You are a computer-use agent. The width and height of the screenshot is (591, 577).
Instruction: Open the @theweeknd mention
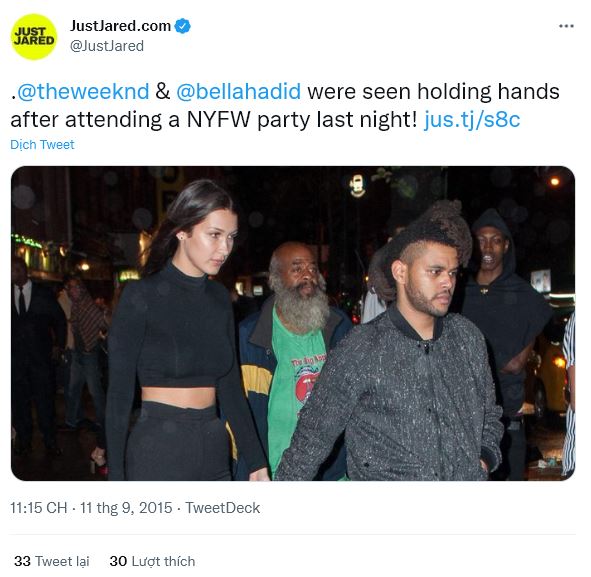83,92
